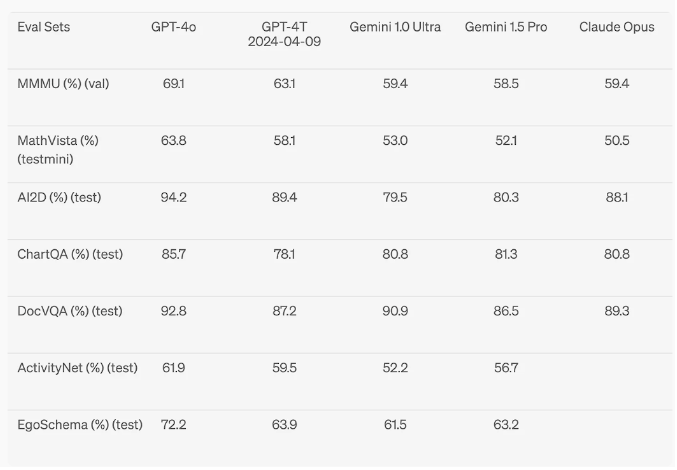Click GPT-4o's MMMU score 69.1
Image resolution: width=677 pixels, height=470 pixels.
pos(173,84)
